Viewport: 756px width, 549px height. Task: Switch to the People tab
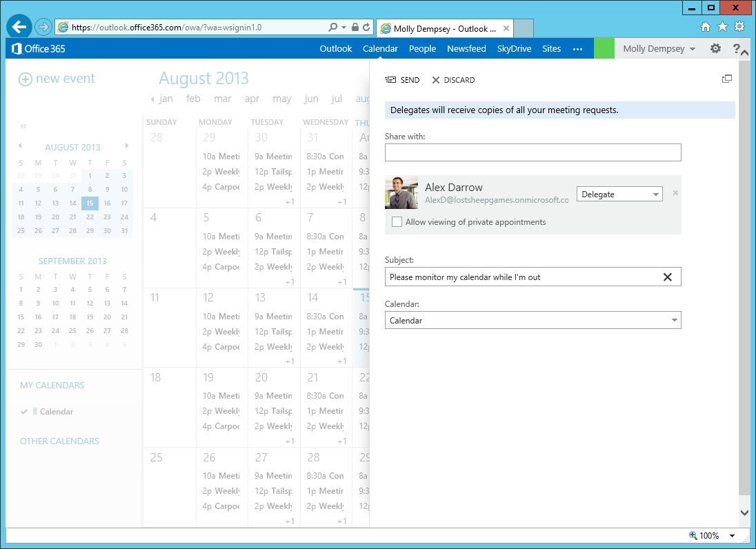(x=422, y=48)
